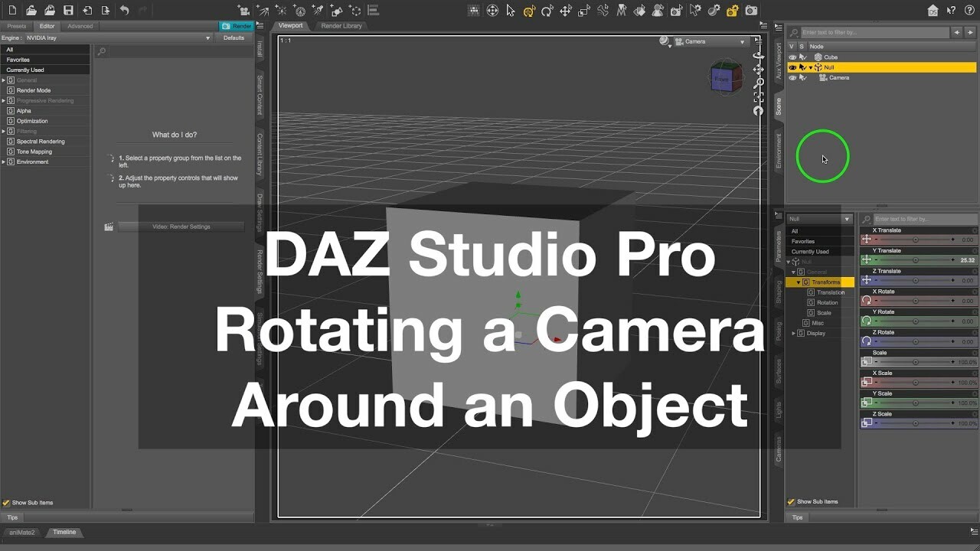980x551 pixels.
Task: Select the Rotate tool in the toolbar
Action: [x=547, y=9]
